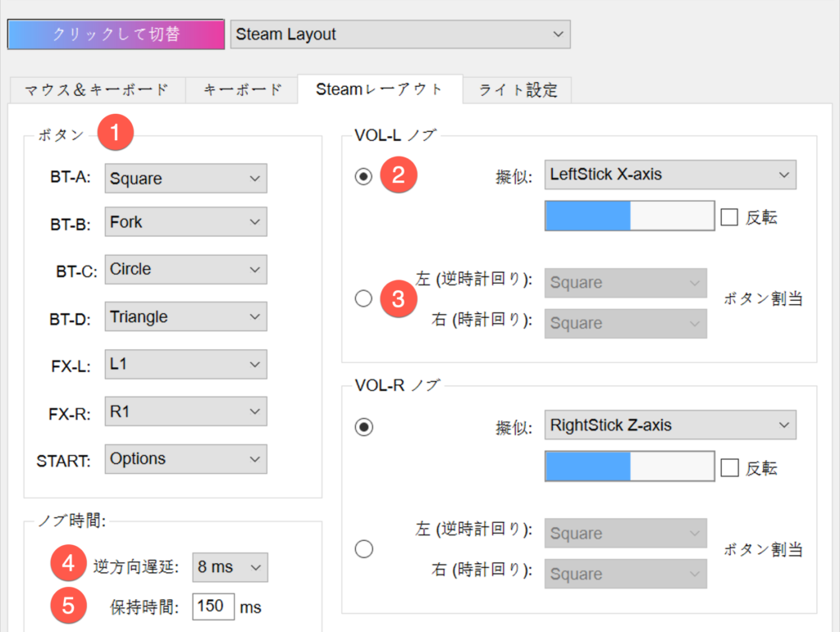Select VOL-R ボタン割当 radio button
Image resolution: width=840 pixels, height=632 pixels.
point(363,548)
